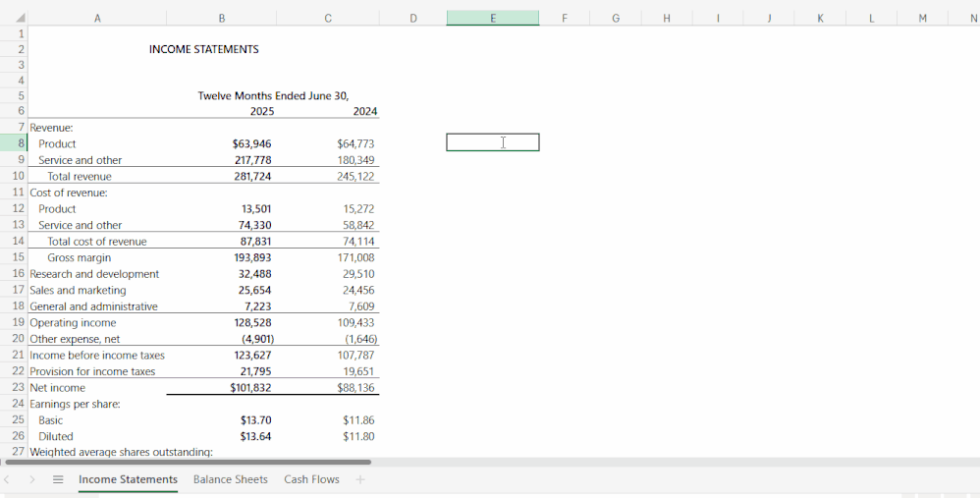Switch to the Balance Sheets tab

pos(231,480)
